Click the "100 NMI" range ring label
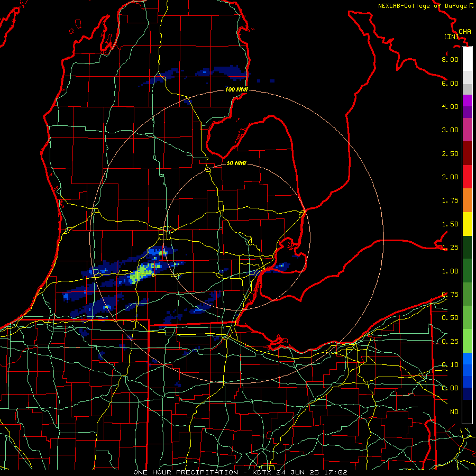476x476 pixels. point(236,89)
